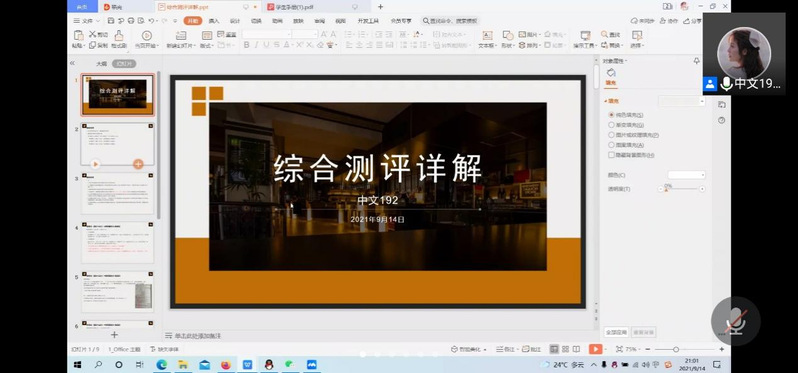Select the solid fill radio option
Viewport: 798px width, 373px height.
pyautogui.click(x=611, y=115)
